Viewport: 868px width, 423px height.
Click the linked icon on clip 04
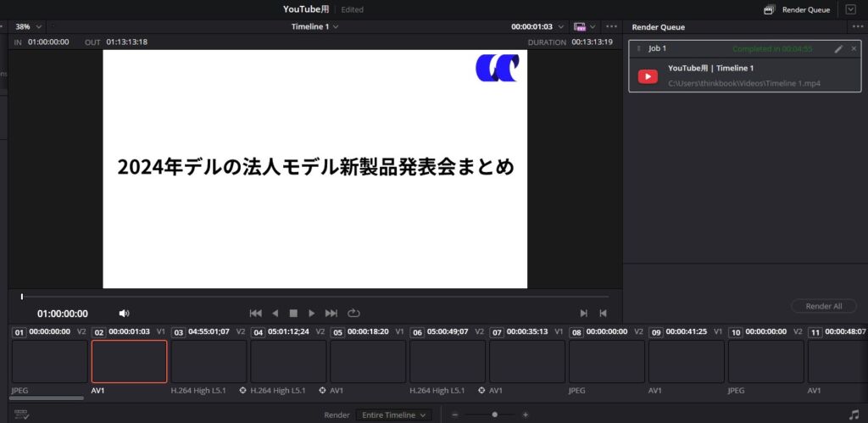[x=322, y=390]
